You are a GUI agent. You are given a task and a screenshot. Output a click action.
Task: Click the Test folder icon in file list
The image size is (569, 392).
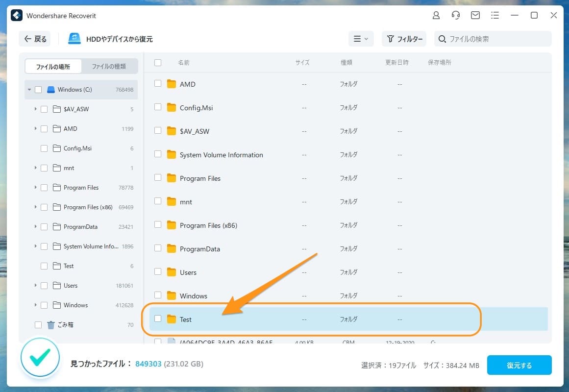point(171,319)
